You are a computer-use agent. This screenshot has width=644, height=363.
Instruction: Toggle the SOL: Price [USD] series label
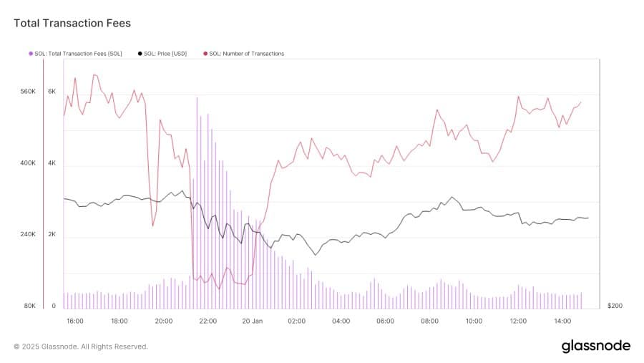coord(165,54)
